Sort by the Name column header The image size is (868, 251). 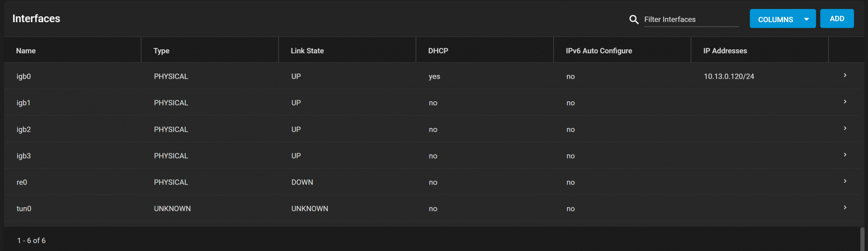coord(26,51)
